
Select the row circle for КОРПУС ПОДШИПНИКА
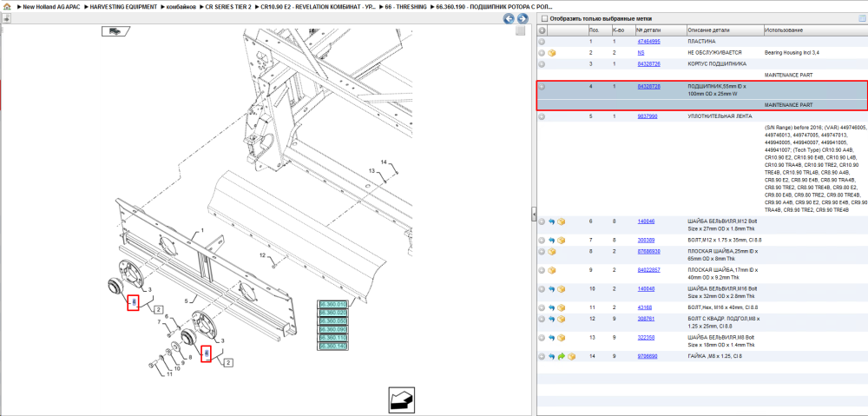click(x=542, y=64)
